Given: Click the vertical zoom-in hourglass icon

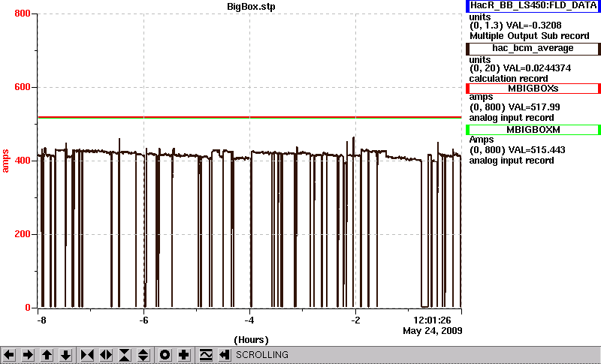Looking at the screenshot, I should point(125,355).
